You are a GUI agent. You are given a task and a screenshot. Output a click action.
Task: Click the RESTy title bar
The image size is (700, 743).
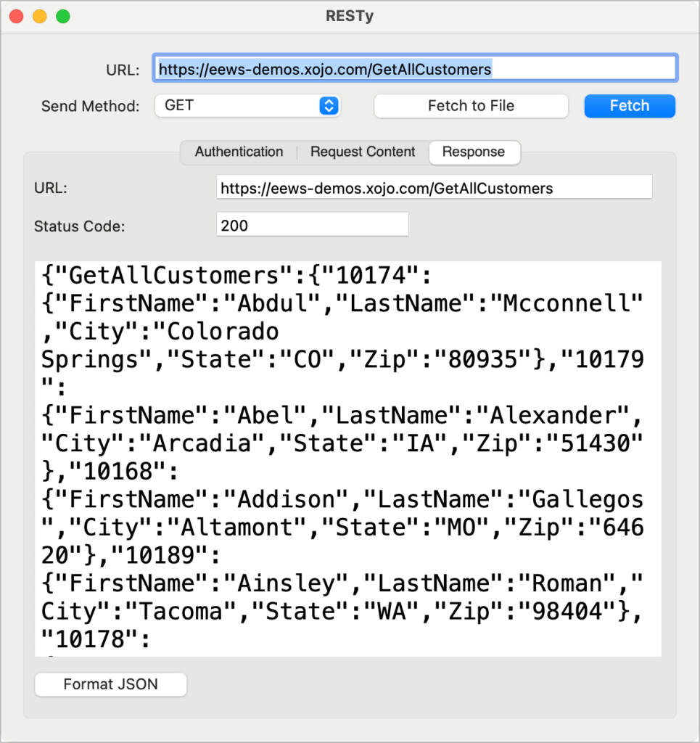(x=350, y=15)
